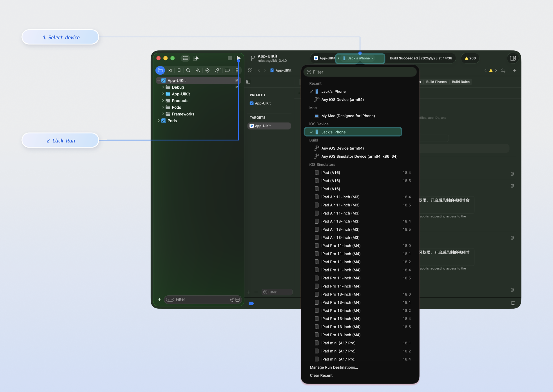
Task: Toggle the project targets sidebar
Action: pyautogui.click(x=248, y=82)
